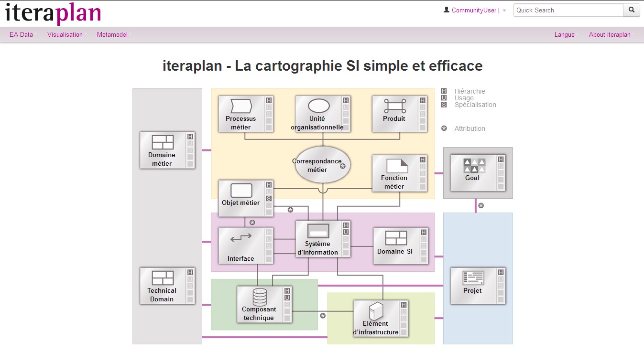Image resolution: width=644 pixels, height=352 pixels.
Task: Open the Technical Domain building block
Action: 167,286
